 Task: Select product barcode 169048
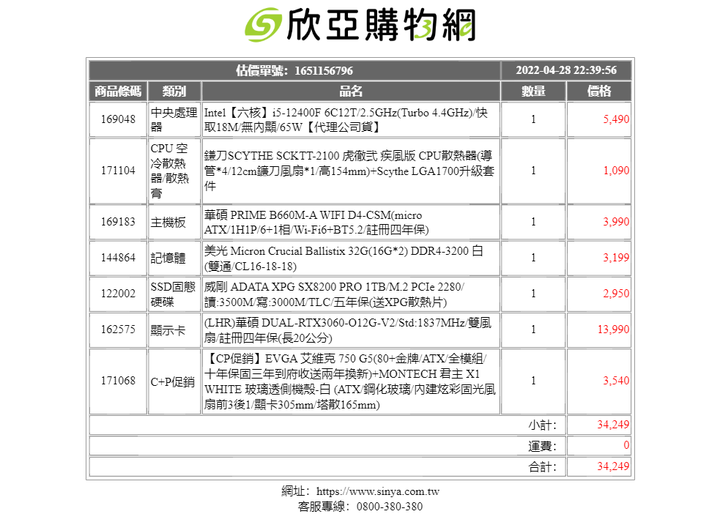pos(118,119)
